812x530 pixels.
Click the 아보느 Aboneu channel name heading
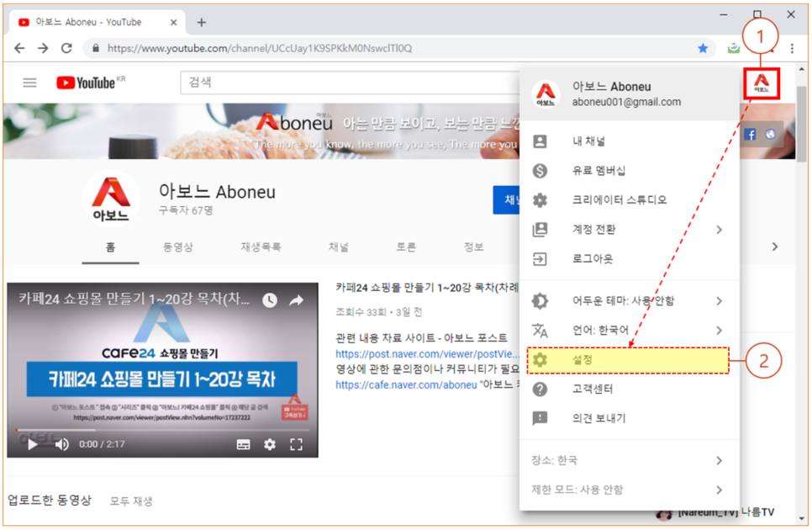[217, 192]
